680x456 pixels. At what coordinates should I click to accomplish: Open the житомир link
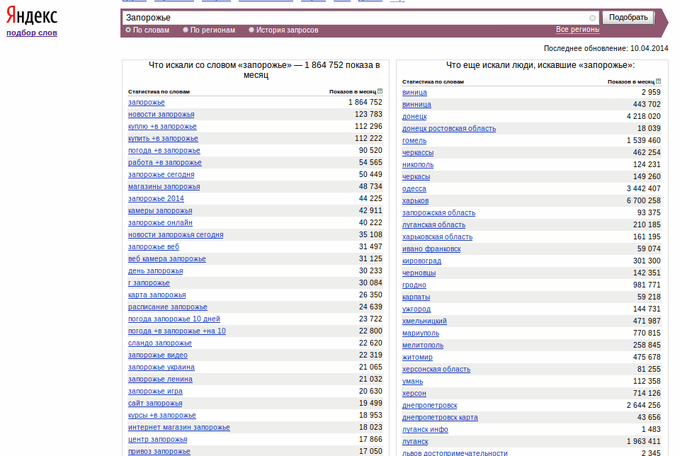point(417,358)
